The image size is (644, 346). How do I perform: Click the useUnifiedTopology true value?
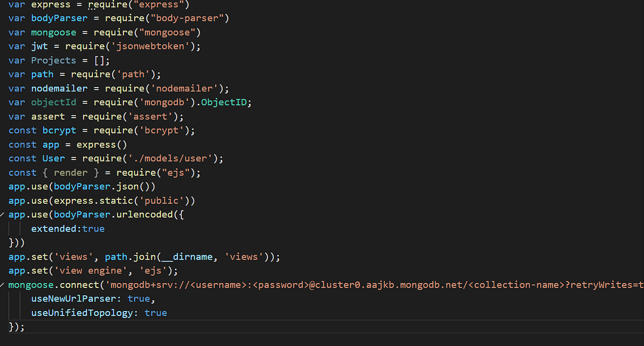coord(156,312)
